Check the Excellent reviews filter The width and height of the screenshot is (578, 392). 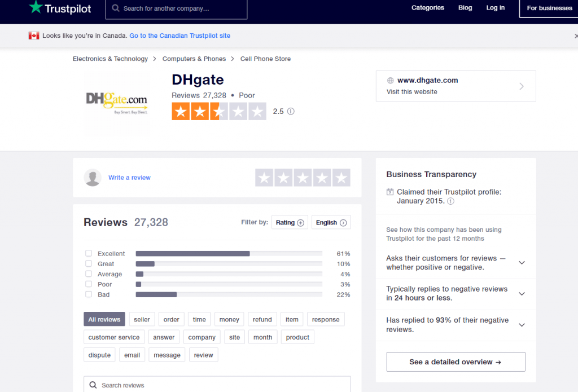pos(87,253)
